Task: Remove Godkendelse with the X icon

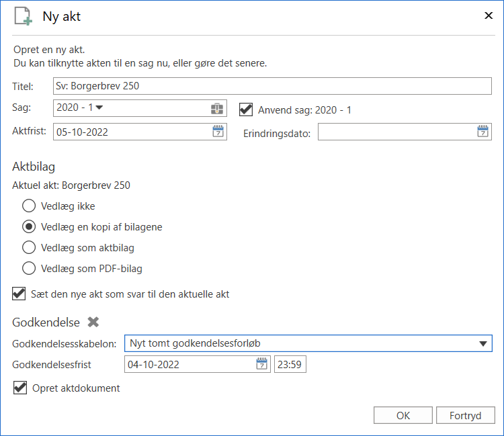Action: [93, 322]
